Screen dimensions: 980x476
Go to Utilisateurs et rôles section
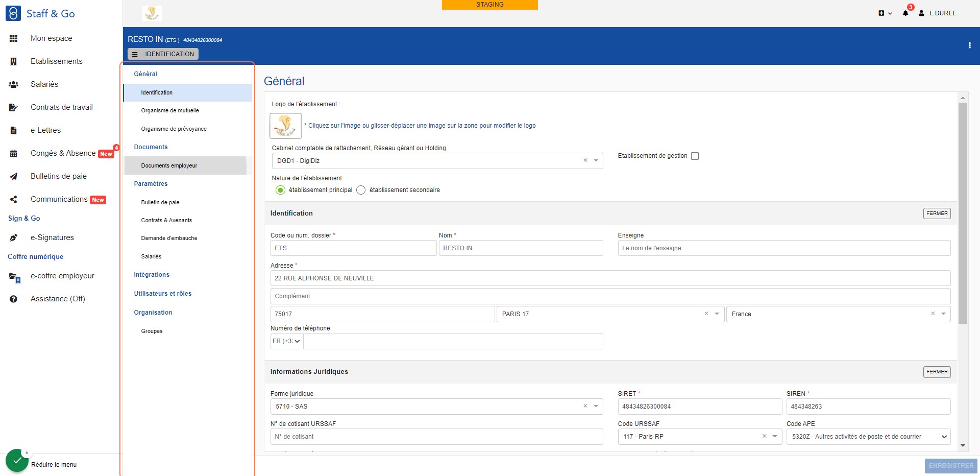pyautogui.click(x=163, y=294)
